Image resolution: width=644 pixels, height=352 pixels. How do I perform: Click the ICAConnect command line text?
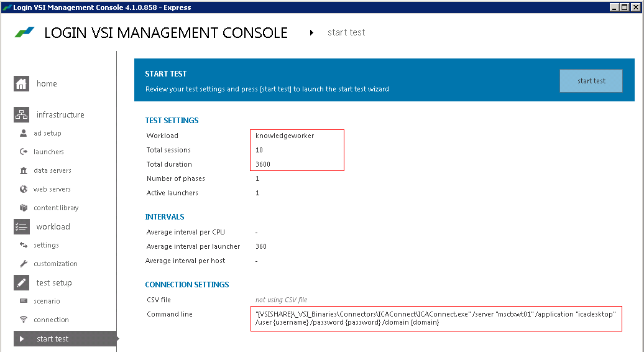(x=436, y=318)
